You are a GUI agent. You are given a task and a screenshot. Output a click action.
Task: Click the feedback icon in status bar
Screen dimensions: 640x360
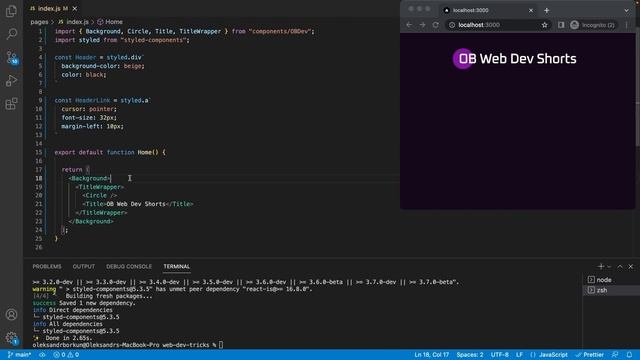coord(615,355)
